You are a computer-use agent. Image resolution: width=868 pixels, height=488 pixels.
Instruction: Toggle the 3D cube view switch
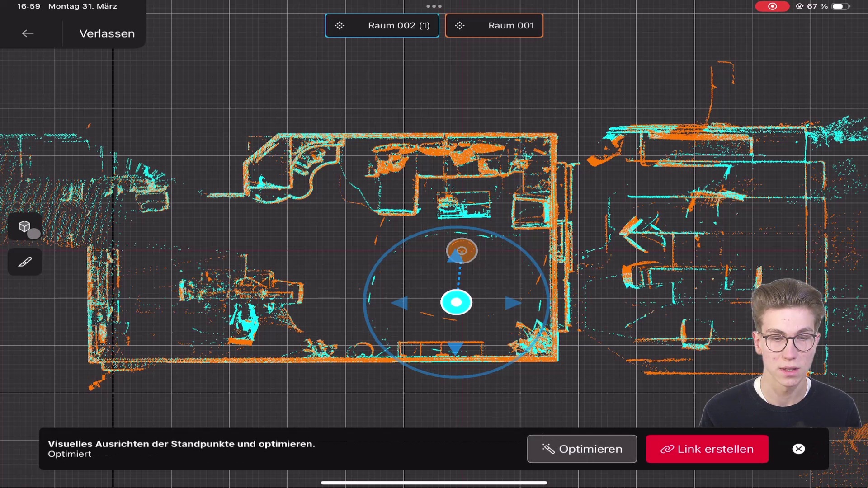[x=25, y=227]
